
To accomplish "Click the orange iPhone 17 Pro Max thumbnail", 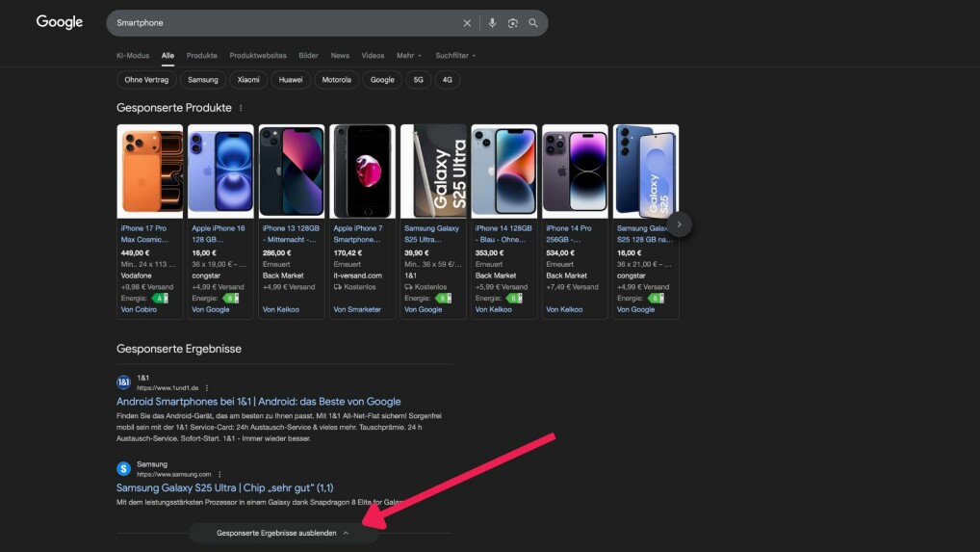I will coord(148,171).
